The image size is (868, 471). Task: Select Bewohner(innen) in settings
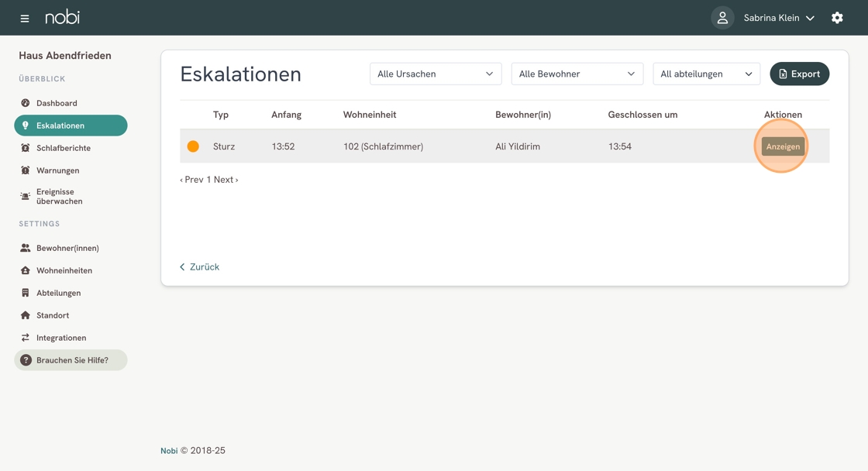[x=67, y=248]
